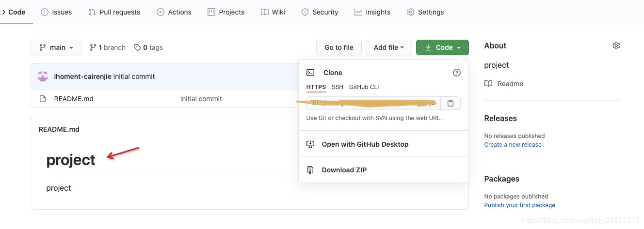Click the ZIP file icon
The image size is (644, 229).
coord(311,170)
